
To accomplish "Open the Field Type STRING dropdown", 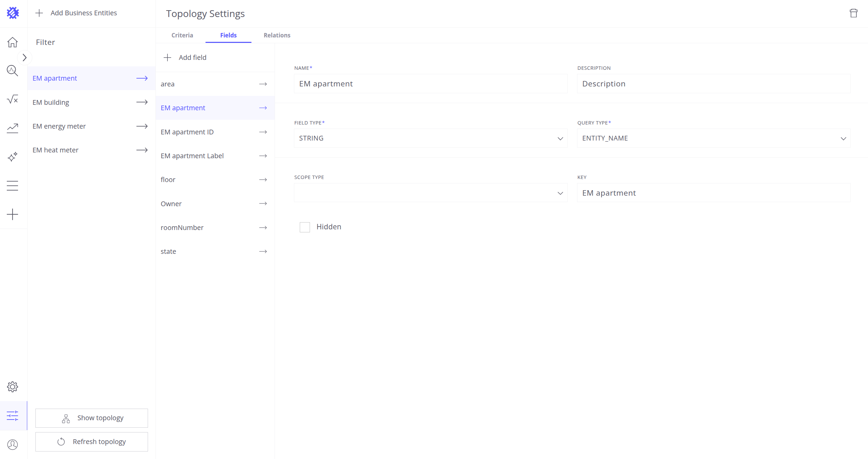I will (x=430, y=138).
